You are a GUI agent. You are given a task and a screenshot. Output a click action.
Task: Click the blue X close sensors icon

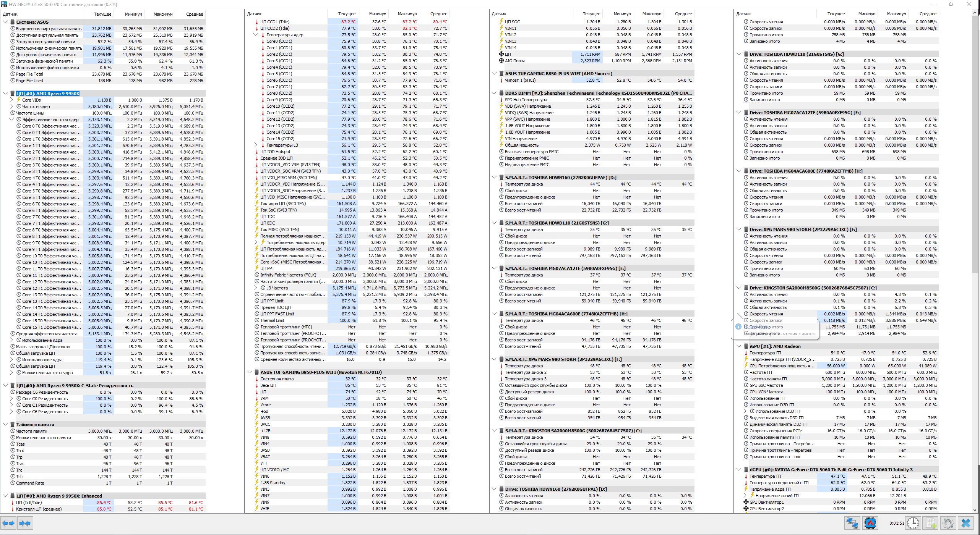point(966,523)
